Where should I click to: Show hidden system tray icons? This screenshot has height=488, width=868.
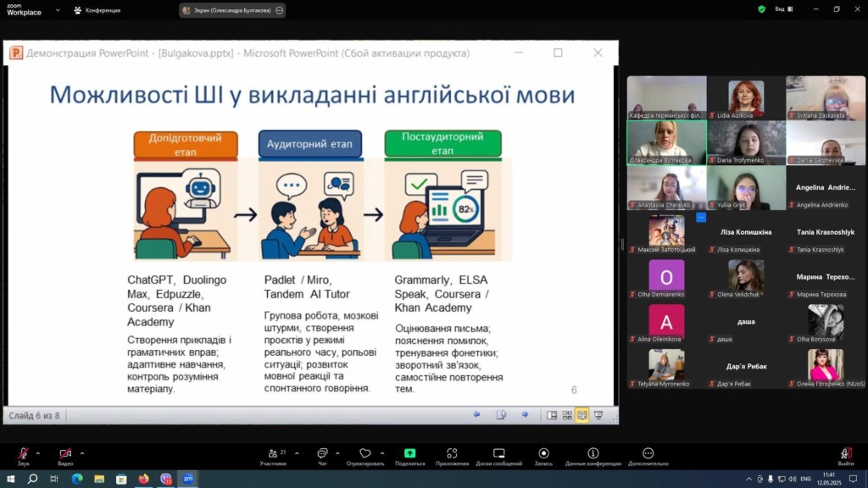[749, 480]
